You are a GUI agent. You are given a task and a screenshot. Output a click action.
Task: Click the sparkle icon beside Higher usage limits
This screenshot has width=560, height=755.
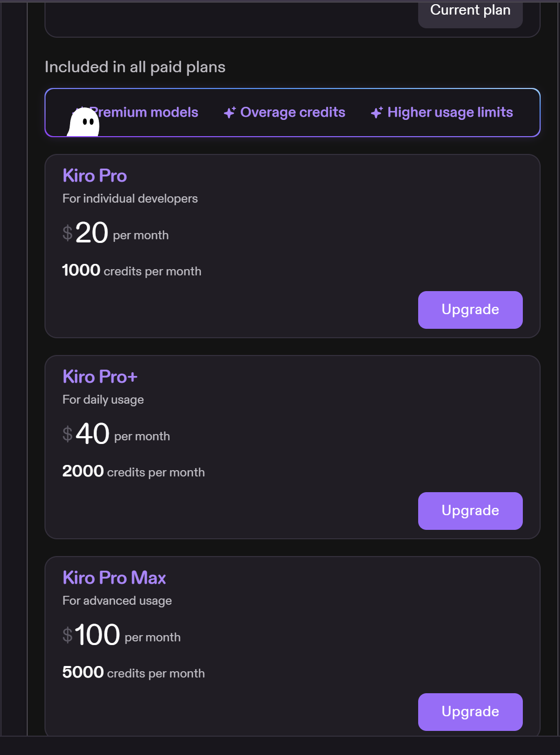pos(377,112)
